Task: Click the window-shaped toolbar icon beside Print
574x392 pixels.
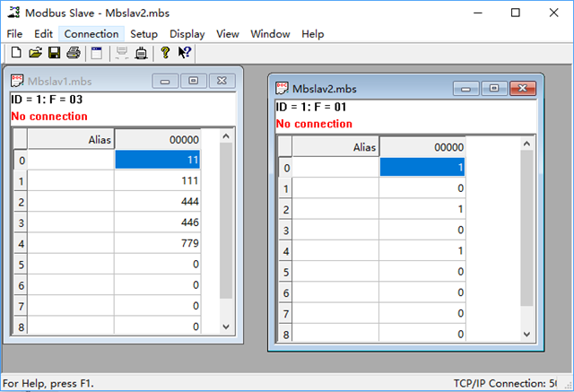Action: coord(96,54)
